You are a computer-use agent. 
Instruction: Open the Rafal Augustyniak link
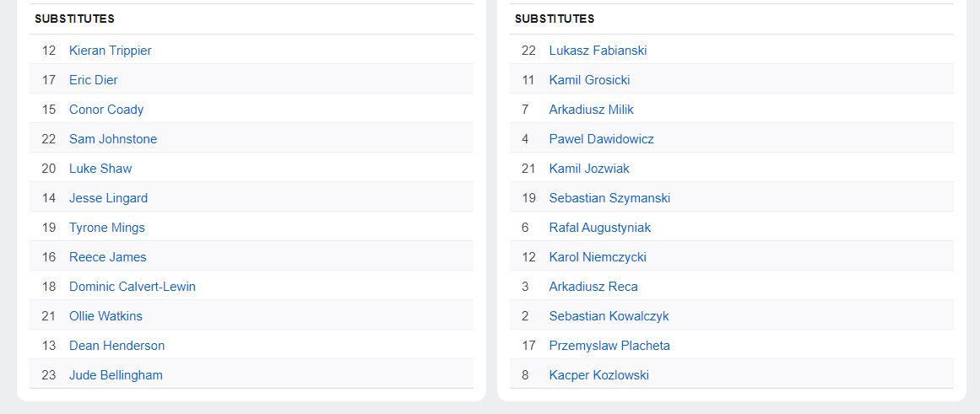599,228
